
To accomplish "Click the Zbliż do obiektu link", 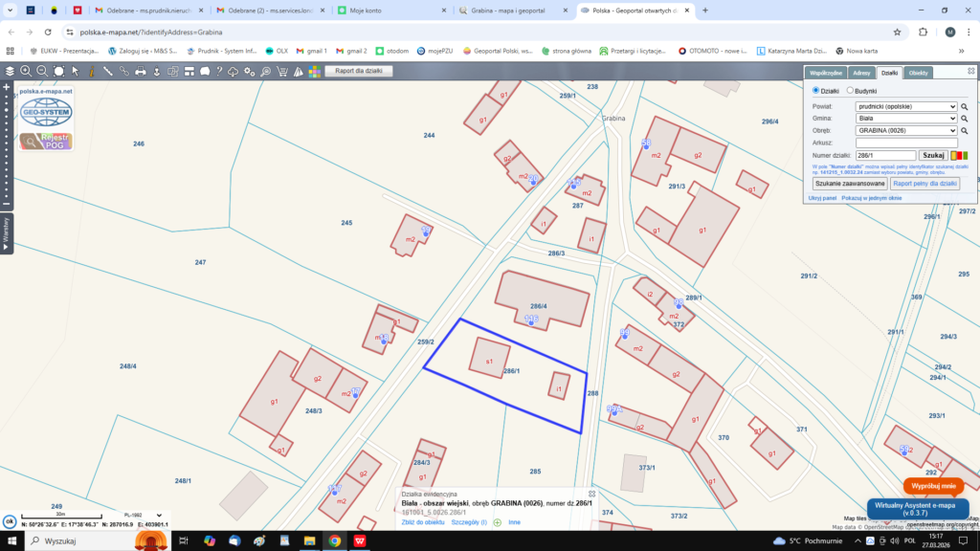I will click(x=423, y=522).
